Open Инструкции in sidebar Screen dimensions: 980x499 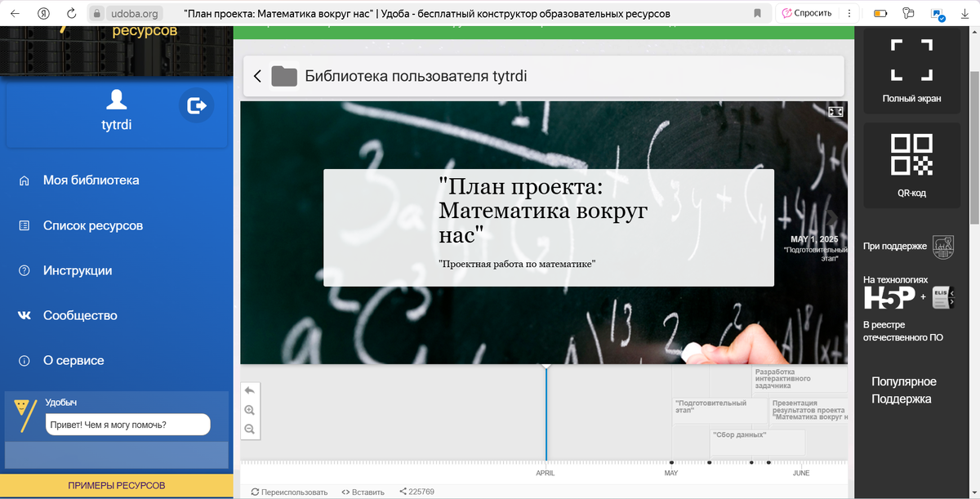point(78,270)
